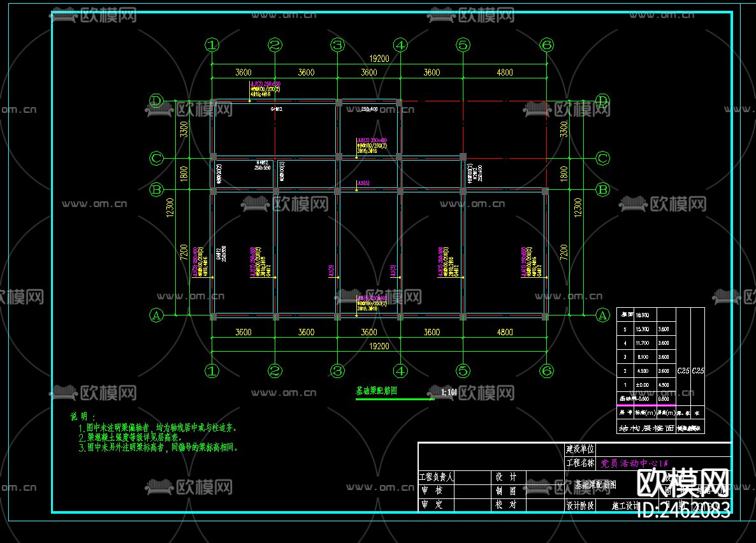Image resolution: width=756 pixels, height=543 pixels.
Task: Click the top overall dimension 19200
Action: (x=379, y=59)
